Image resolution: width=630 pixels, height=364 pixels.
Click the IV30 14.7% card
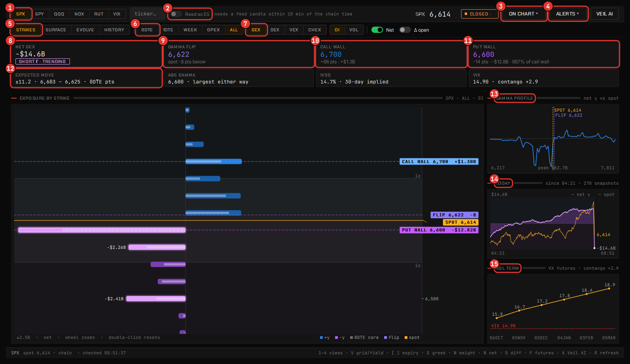tap(391, 78)
